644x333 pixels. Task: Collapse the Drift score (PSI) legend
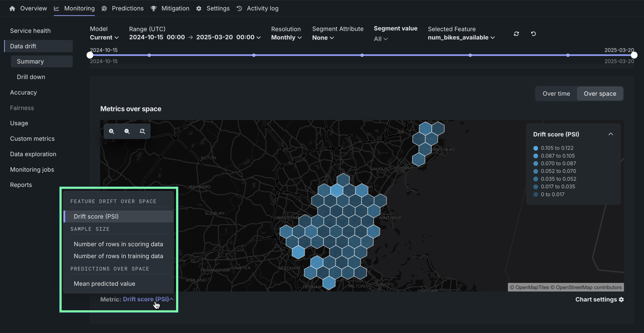tap(611, 134)
